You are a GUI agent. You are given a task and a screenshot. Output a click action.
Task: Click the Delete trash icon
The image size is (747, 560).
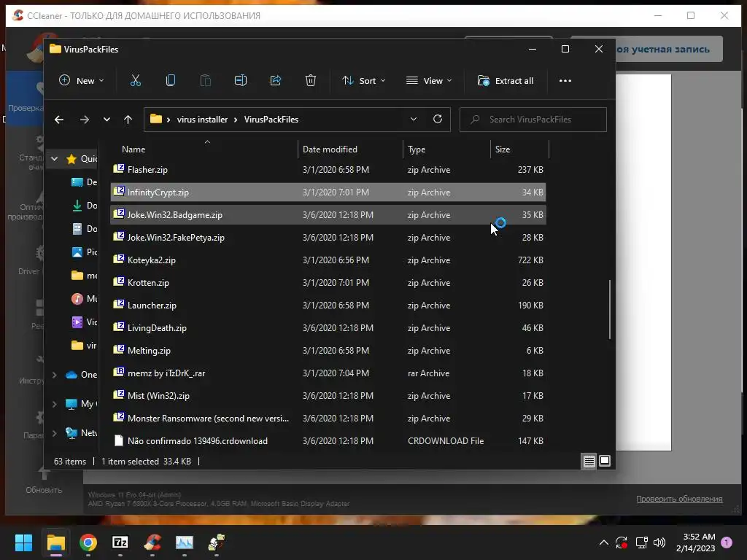click(x=311, y=80)
